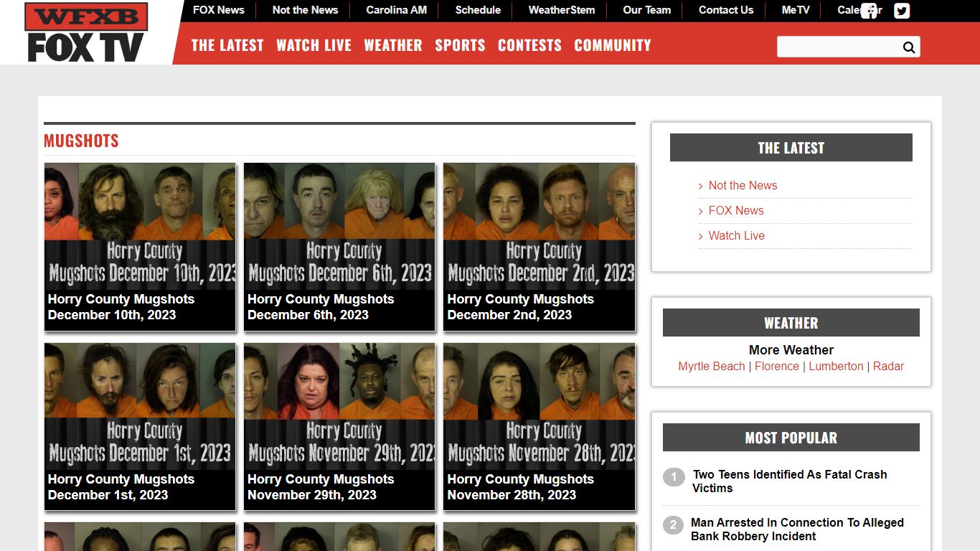Image resolution: width=980 pixels, height=551 pixels.
Task: Click More Weather text
Action: point(791,350)
